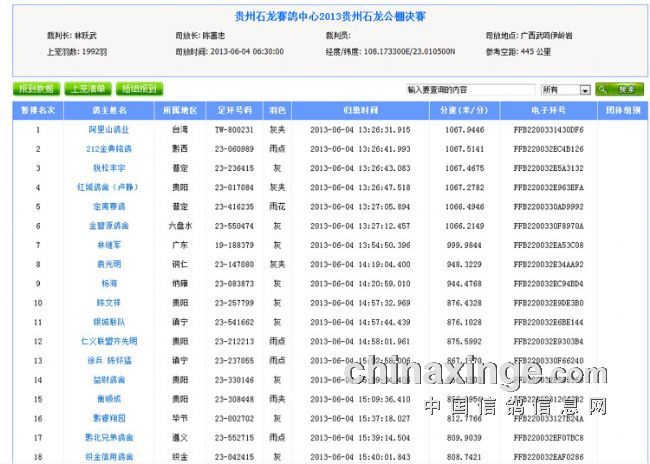Screen dimensions: 650x464
Task: Click the 仁义联盟许先明 link
Action: coord(108,341)
